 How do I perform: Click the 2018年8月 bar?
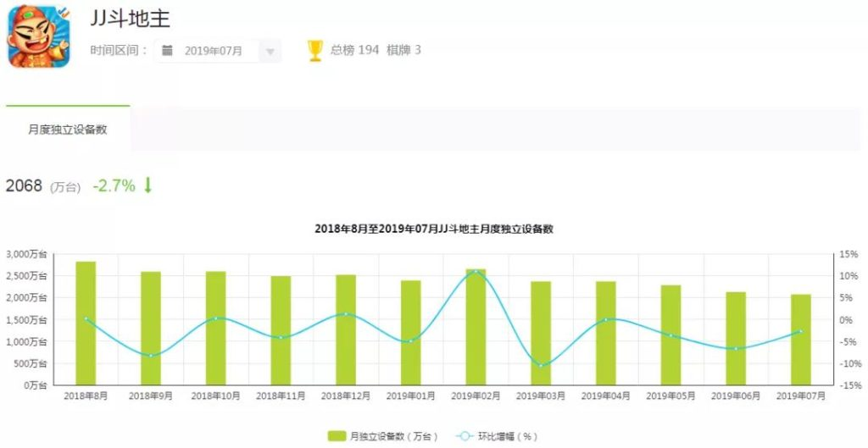click(x=86, y=323)
